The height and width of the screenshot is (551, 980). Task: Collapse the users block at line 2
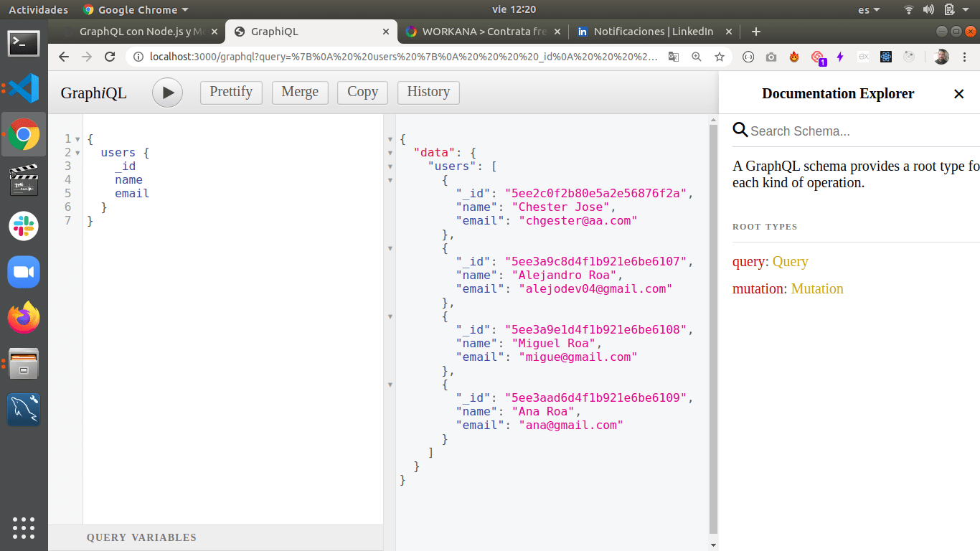(x=77, y=153)
